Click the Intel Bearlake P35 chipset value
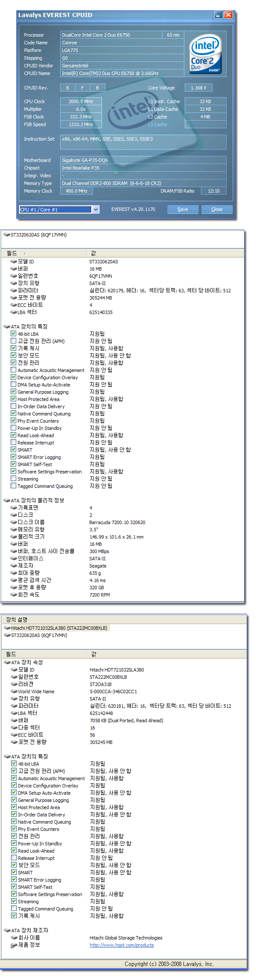Screen dimensions: 256x980 [x=143, y=168]
